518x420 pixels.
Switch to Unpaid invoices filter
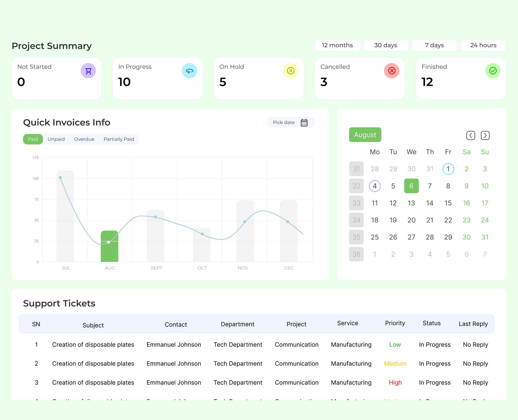[x=56, y=139]
